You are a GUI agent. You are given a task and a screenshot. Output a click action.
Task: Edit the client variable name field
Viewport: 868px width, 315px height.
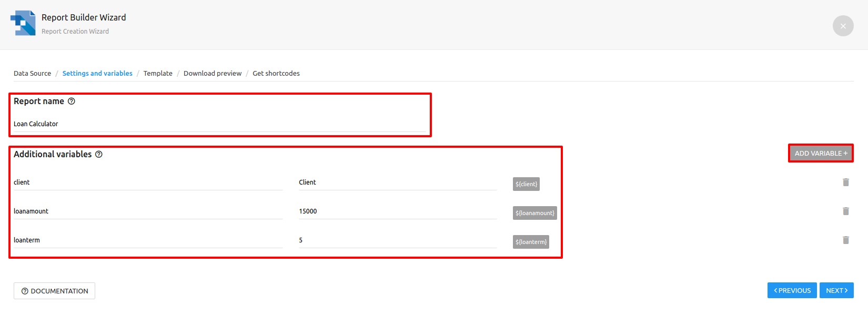148,182
